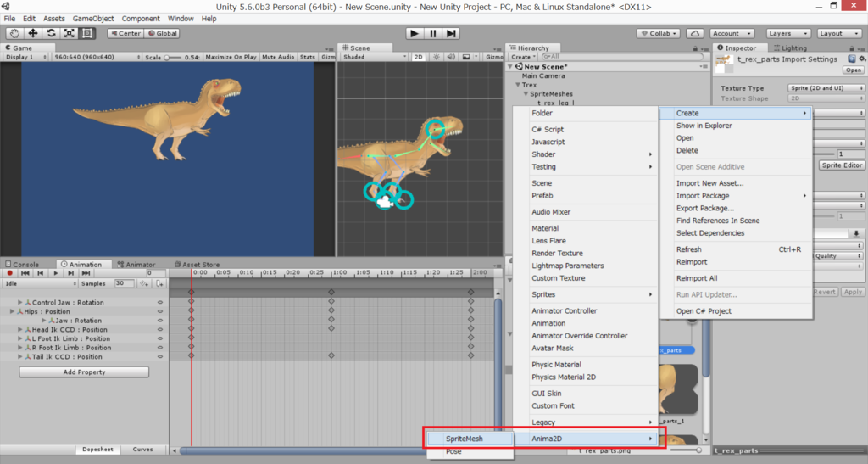Click the Pause button

tap(433, 33)
